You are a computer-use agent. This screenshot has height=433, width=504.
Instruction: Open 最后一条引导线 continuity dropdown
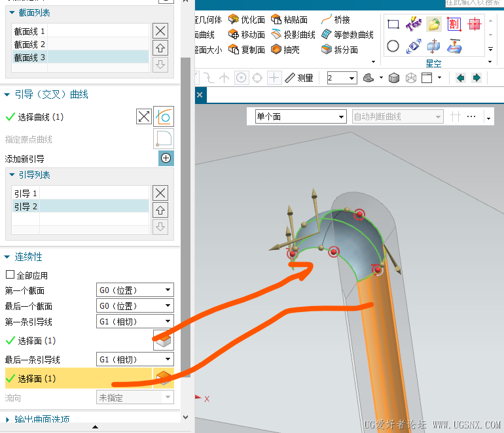point(135,360)
